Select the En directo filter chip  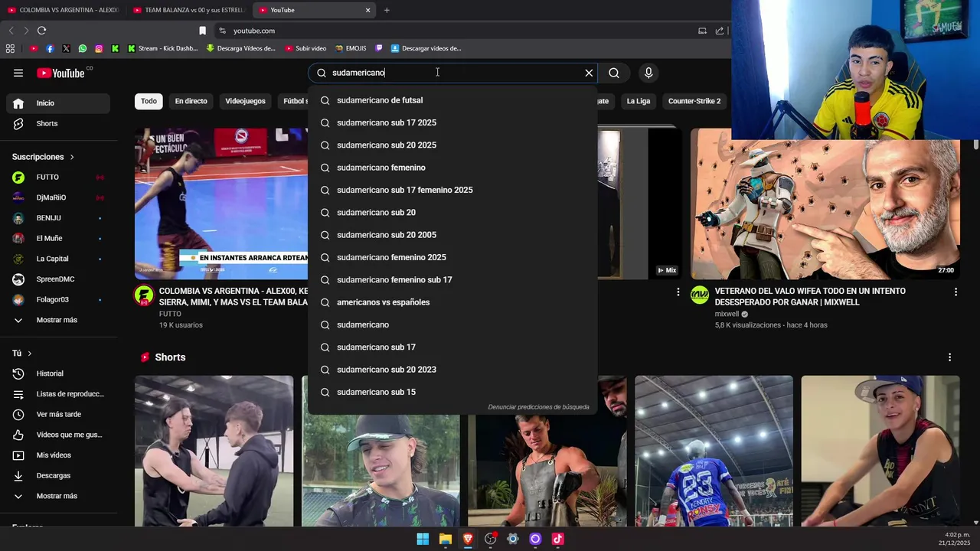click(191, 101)
